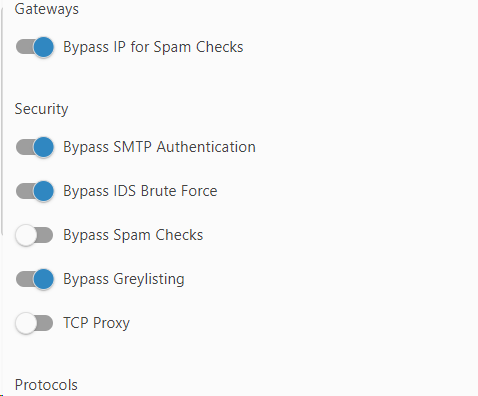This screenshot has height=396, width=478.
Task: Select the 'Bypass IDS Brute Force' label text
Action: click(140, 191)
